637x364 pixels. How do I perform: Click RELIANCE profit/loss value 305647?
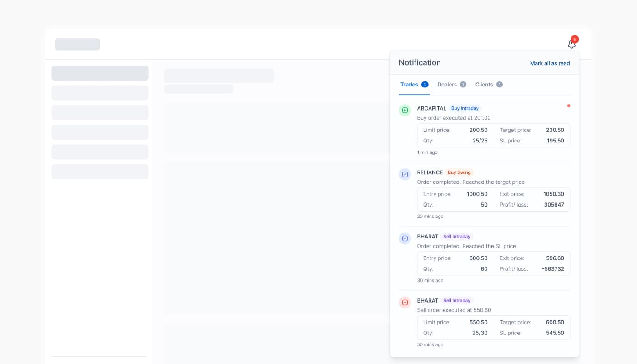554,205
